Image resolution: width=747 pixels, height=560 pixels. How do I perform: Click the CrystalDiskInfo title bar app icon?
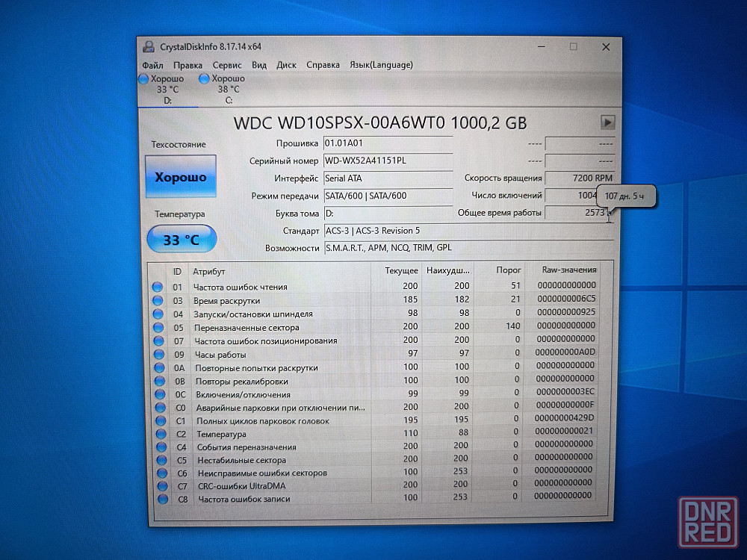[x=149, y=47]
